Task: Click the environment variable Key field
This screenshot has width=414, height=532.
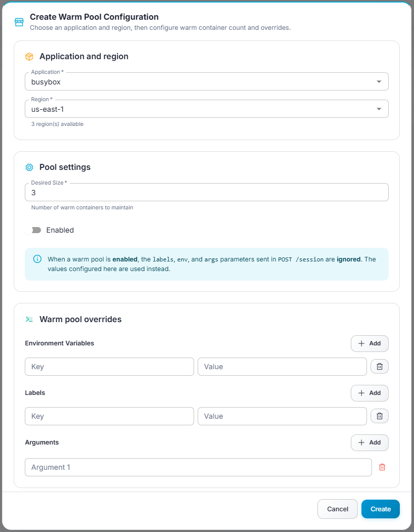Action: [x=109, y=366]
